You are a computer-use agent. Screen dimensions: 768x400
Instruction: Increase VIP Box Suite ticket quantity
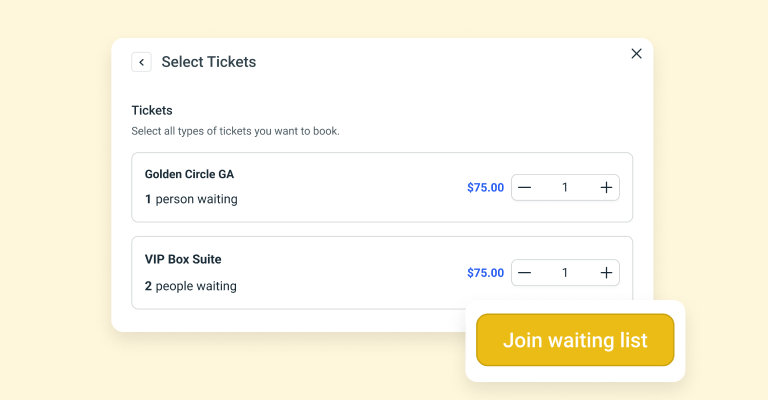point(606,273)
